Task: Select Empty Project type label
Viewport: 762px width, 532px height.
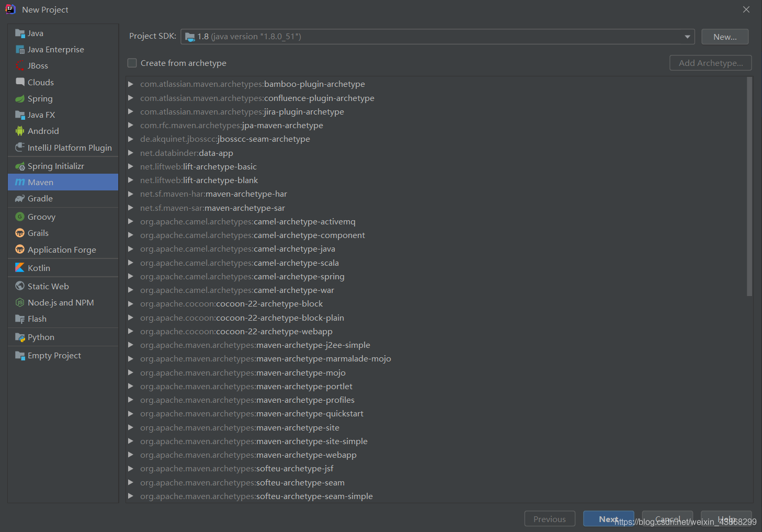Action: (x=54, y=356)
